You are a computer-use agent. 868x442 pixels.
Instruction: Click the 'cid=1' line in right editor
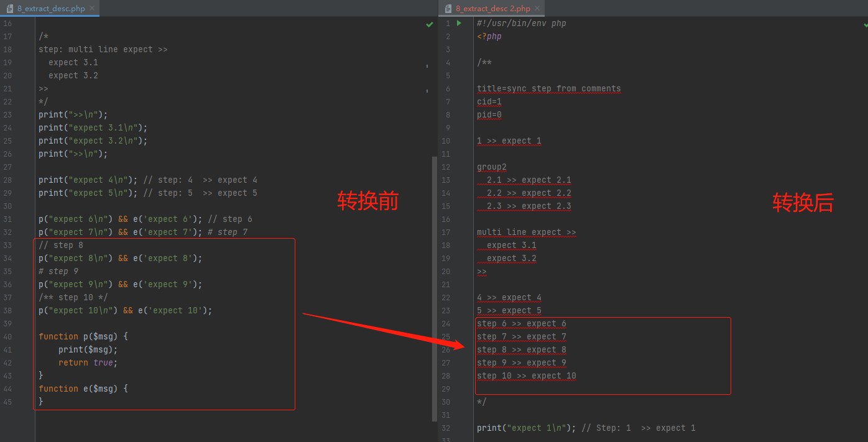pos(489,101)
